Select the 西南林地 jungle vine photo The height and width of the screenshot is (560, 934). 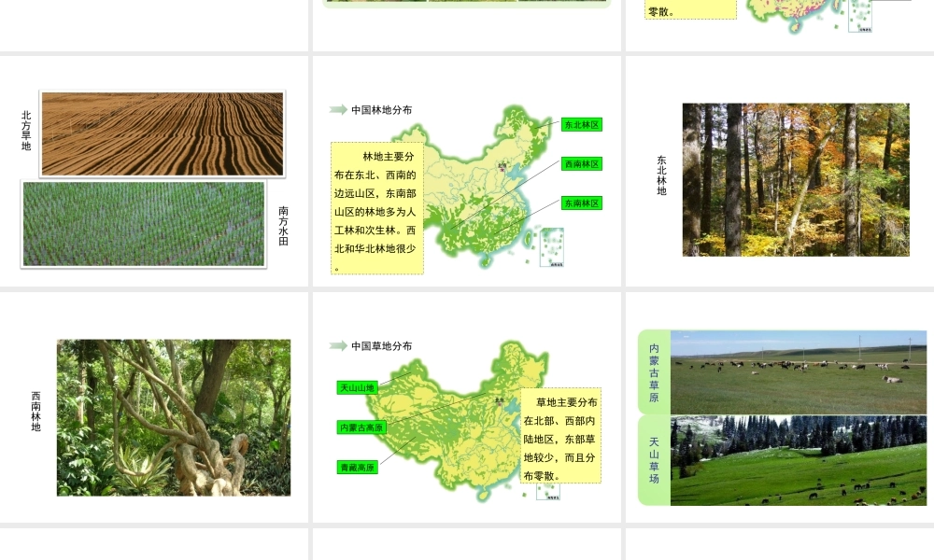click(x=174, y=418)
